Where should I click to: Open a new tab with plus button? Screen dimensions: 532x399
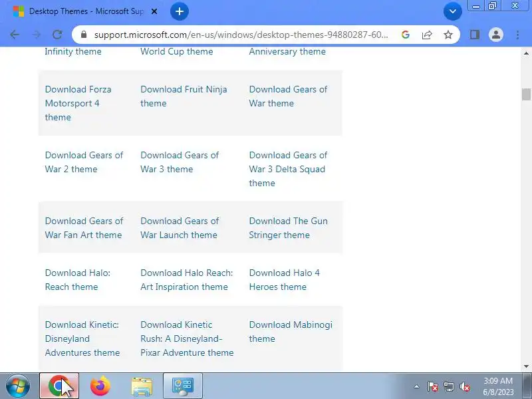coord(179,11)
